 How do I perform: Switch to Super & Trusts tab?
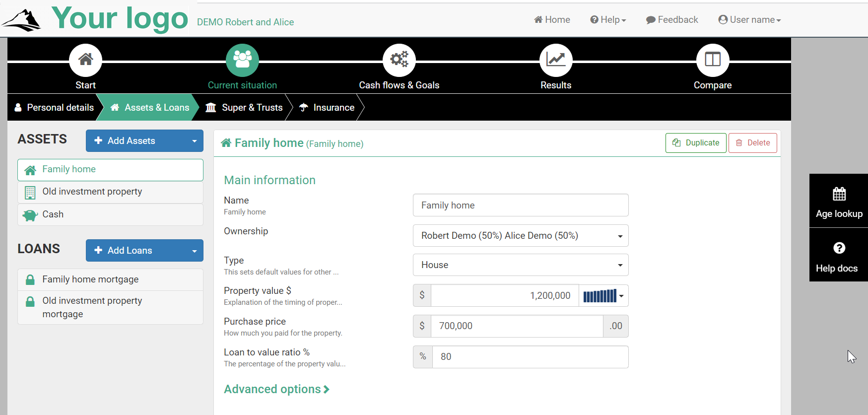(x=245, y=108)
